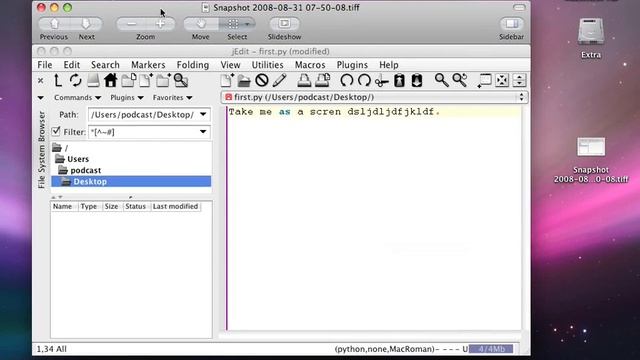Viewport: 640px width, 360px height.
Task: Open the Markers menu
Action: coord(148,65)
